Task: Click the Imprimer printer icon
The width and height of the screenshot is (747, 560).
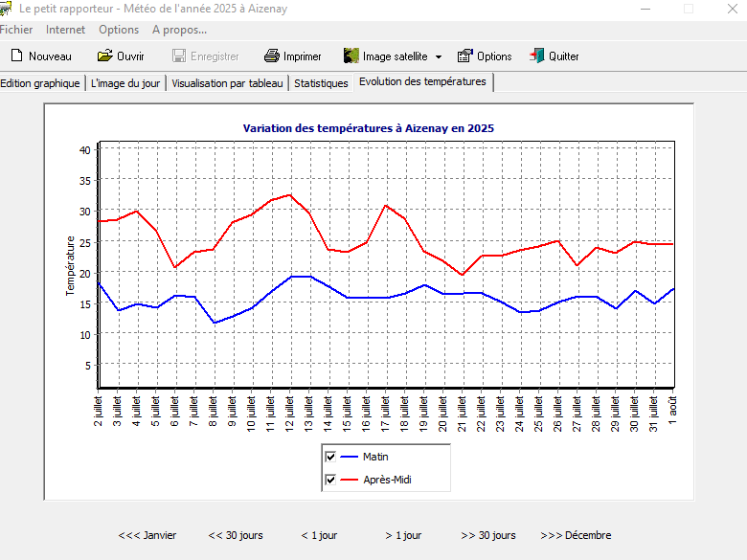Action: pyautogui.click(x=272, y=56)
